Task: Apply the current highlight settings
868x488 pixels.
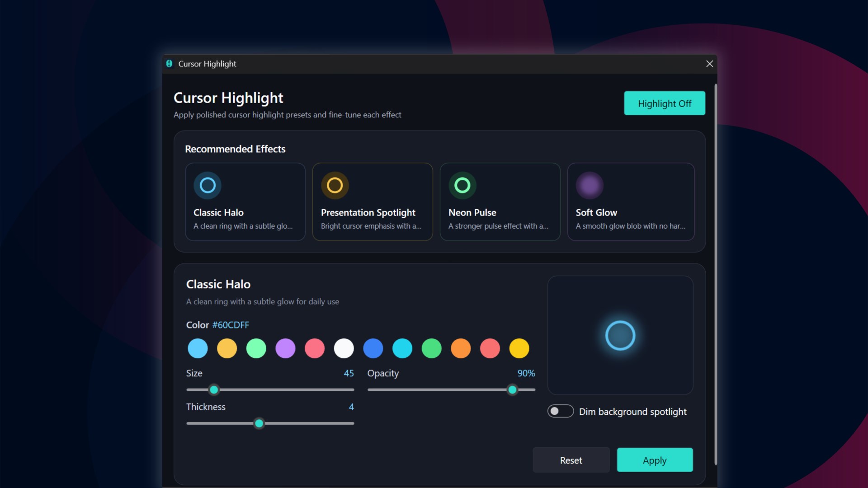Action: (655, 460)
